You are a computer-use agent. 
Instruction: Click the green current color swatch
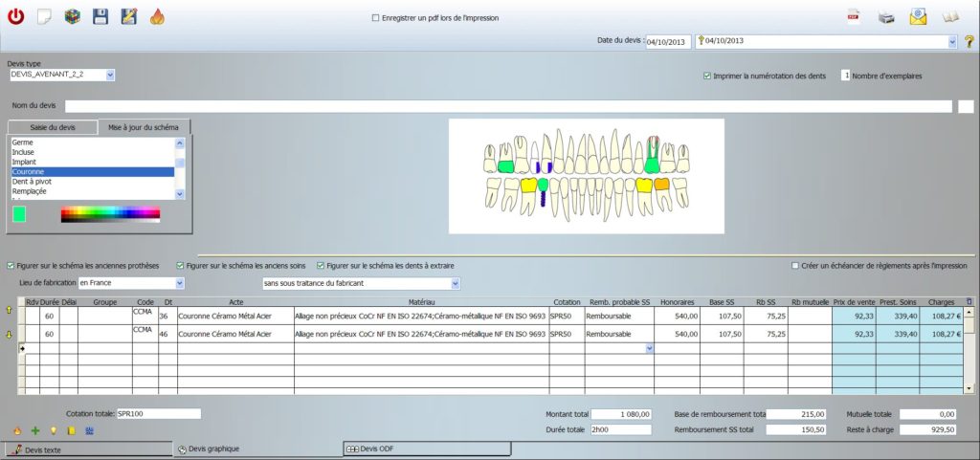19,215
